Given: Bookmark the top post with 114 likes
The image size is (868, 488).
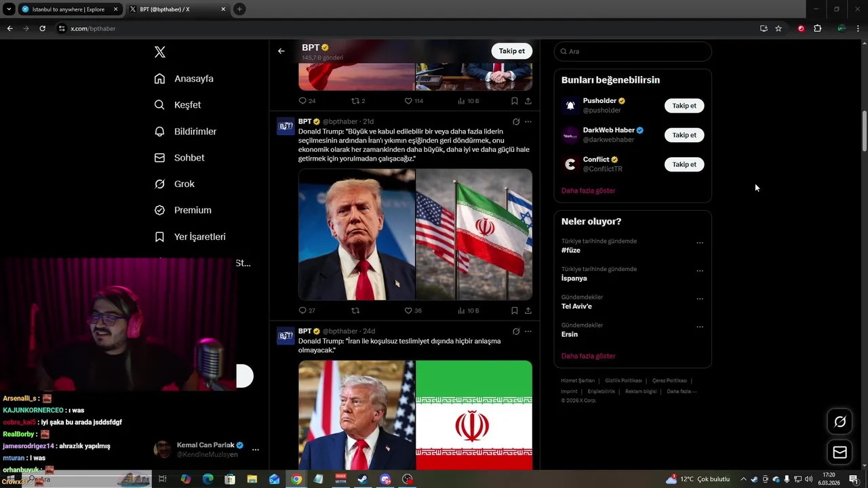Looking at the screenshot, I should coord(515,101).
